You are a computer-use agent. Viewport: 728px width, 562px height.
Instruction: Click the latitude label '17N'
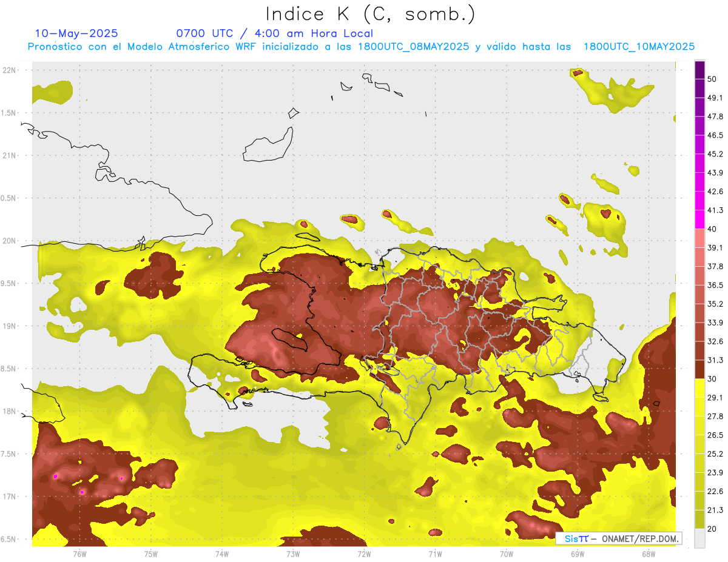(10, 497)
